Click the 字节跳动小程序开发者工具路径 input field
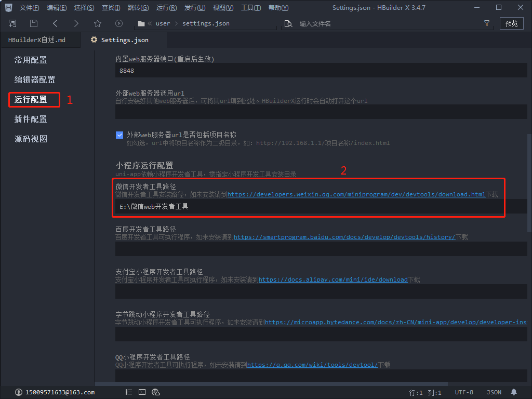The height and width of the screenshot is (399, 532). [x=321, y=334]
